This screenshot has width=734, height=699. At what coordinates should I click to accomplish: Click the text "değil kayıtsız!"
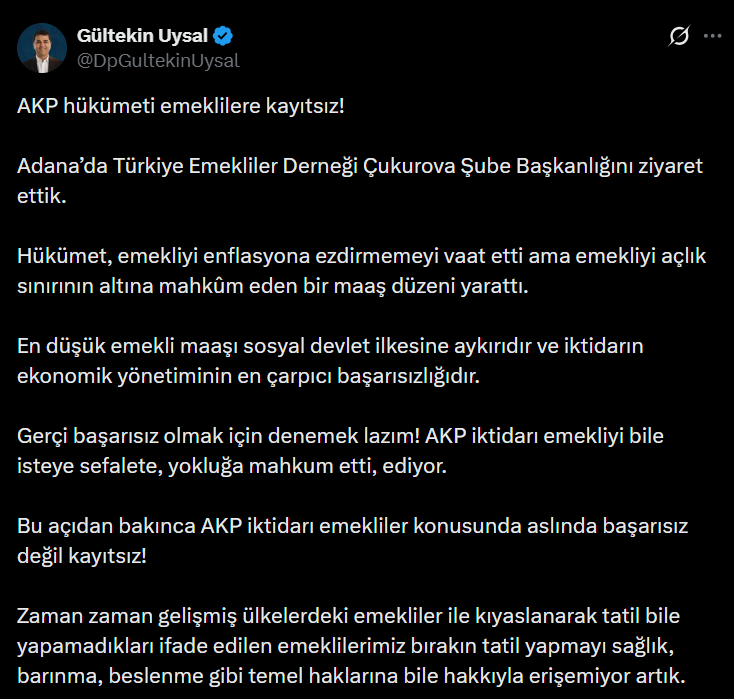[82, 558]
